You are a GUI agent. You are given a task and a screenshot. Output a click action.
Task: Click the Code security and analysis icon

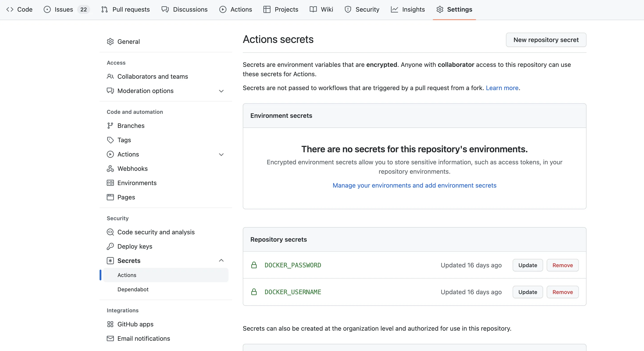pyautogui.click(x=110, y=232)
